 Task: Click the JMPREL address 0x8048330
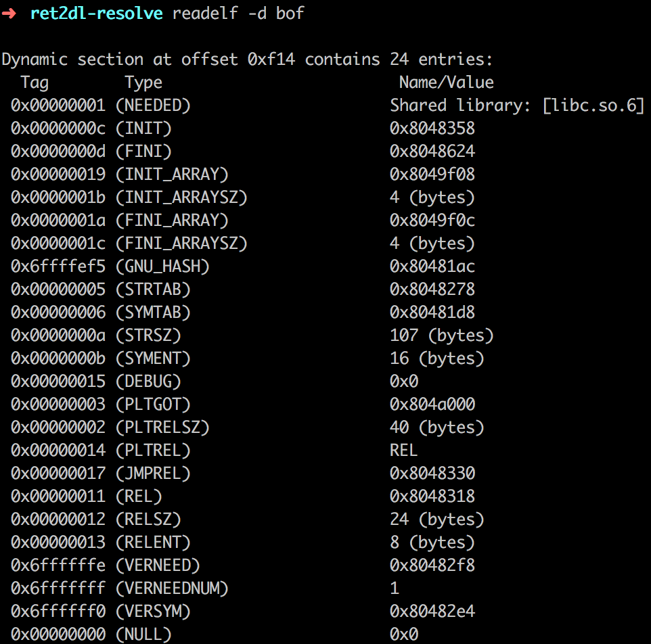pos(432,474)
